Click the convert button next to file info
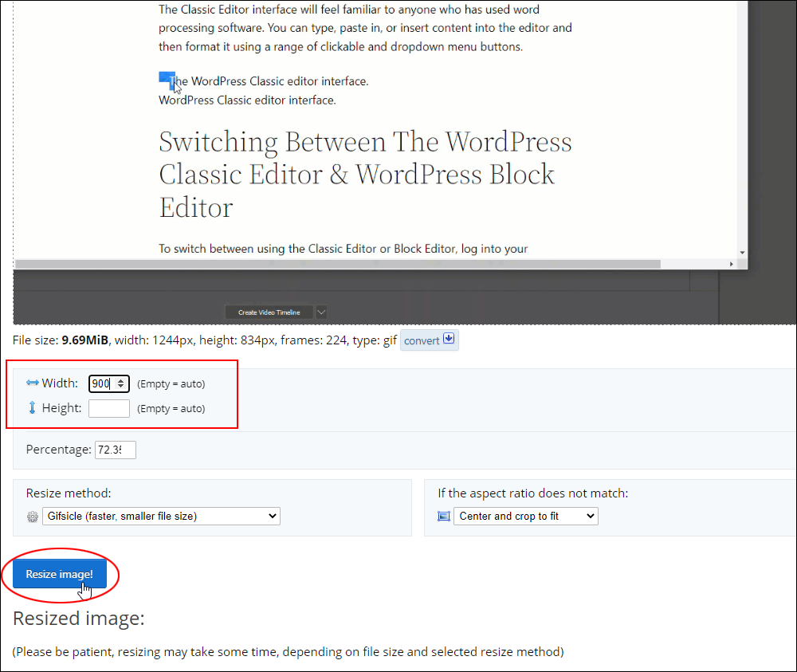The image size is (797, 672). click(429, 340)
